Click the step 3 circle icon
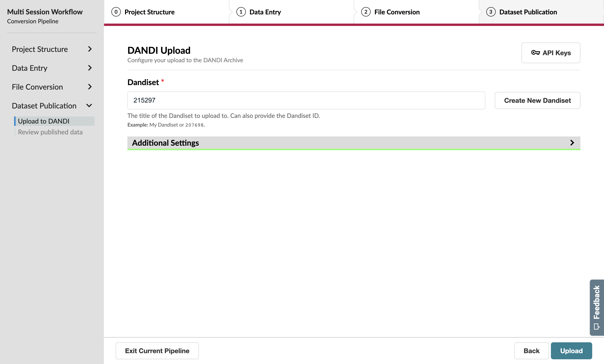 (x=491, y=12)
